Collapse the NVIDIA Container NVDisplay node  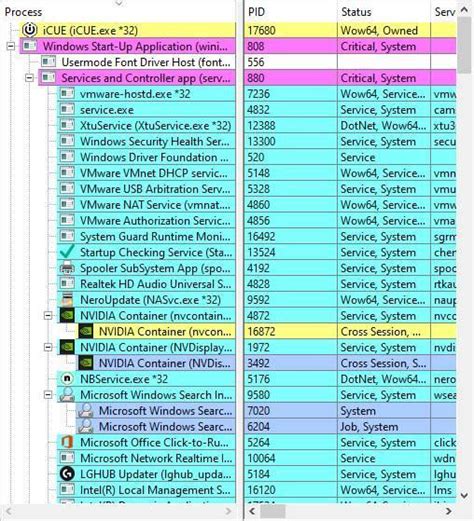(48, 347)
